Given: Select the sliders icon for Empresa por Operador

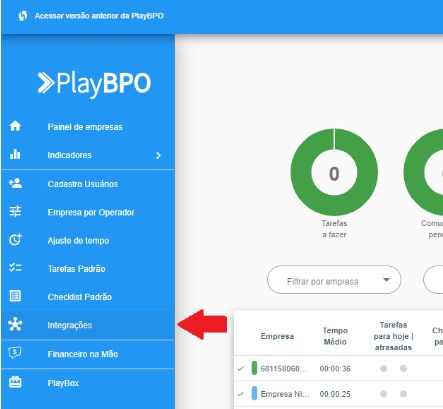Looking at the screenshot, I should (15, 211).
